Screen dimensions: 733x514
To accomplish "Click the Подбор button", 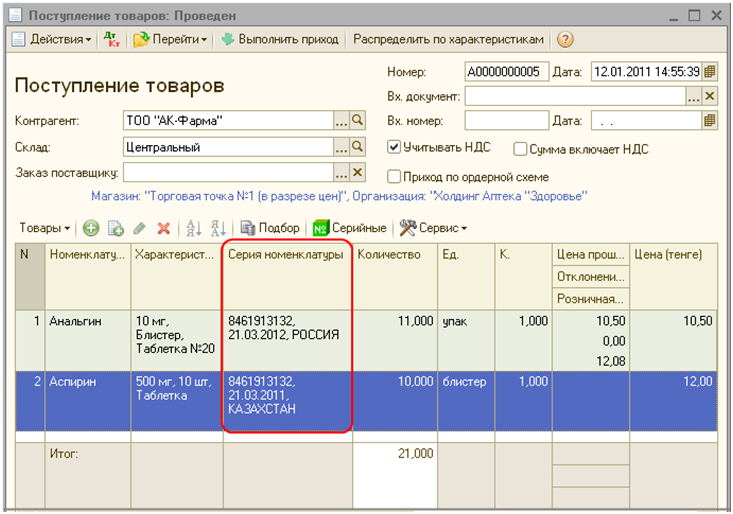I will 270,228.
